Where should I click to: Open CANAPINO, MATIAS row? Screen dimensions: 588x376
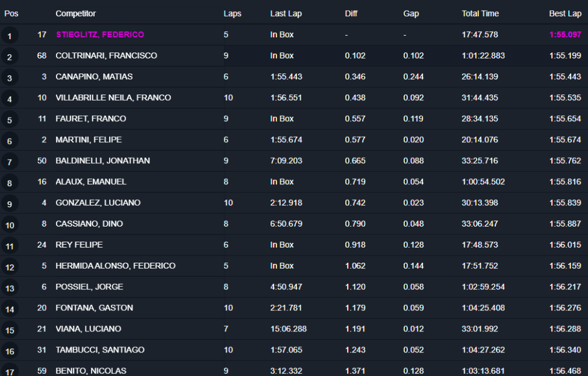pyautogui.click(x=94, y=77)
